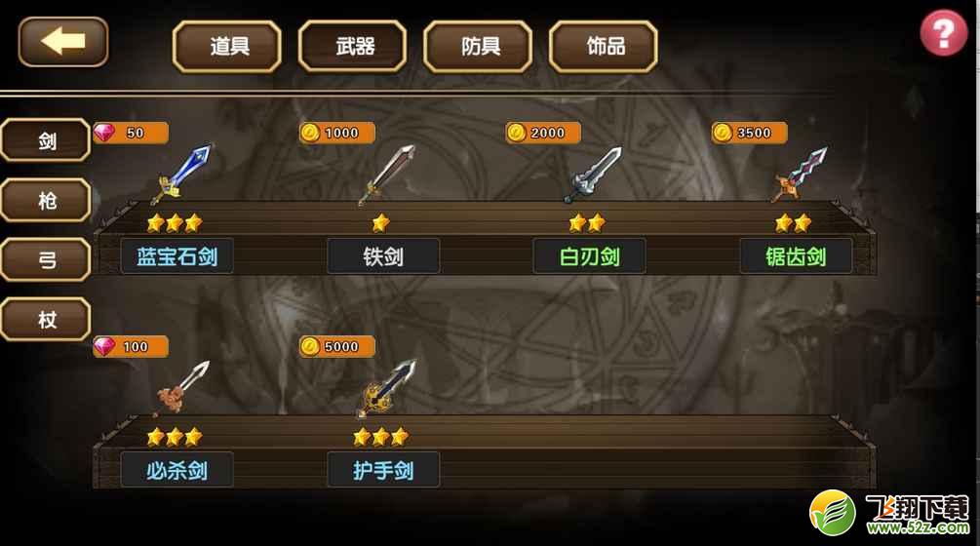Tap the 50 gem price tag

click(x=131, y=133)
